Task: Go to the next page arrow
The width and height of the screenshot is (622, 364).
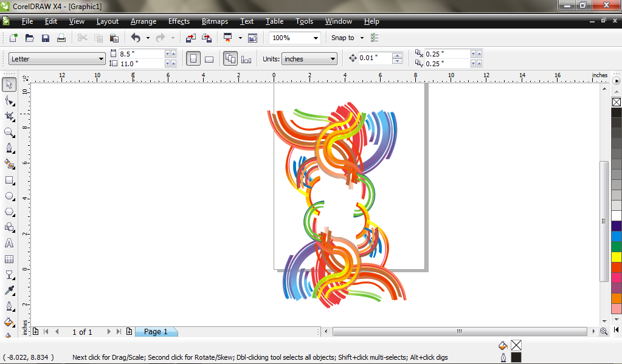Action: (x=109, y=331)
